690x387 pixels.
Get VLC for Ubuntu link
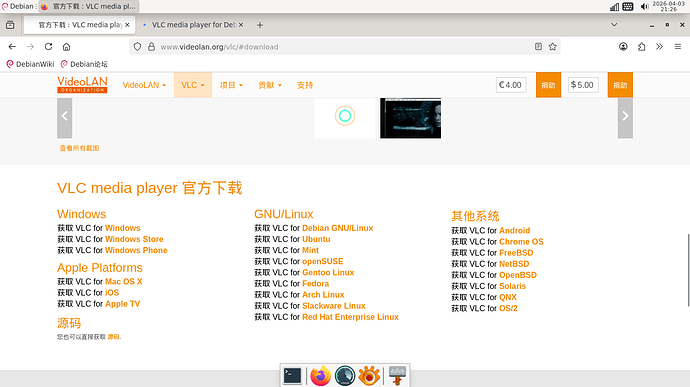[x=316, y=239]
